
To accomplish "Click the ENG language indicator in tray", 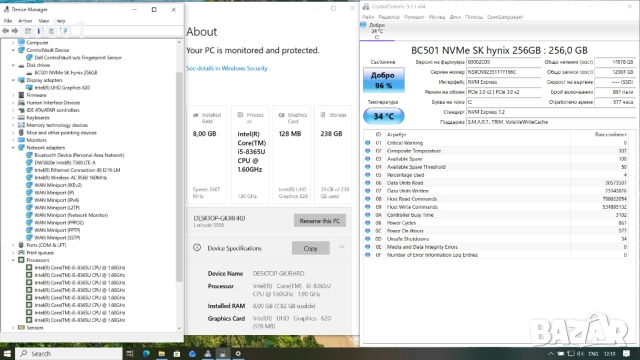I will 593,353.
